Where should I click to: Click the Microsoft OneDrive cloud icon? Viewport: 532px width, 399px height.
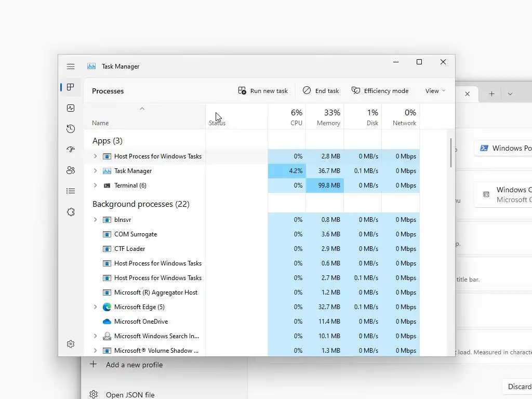pyautogui.click(x=107, y=322)
